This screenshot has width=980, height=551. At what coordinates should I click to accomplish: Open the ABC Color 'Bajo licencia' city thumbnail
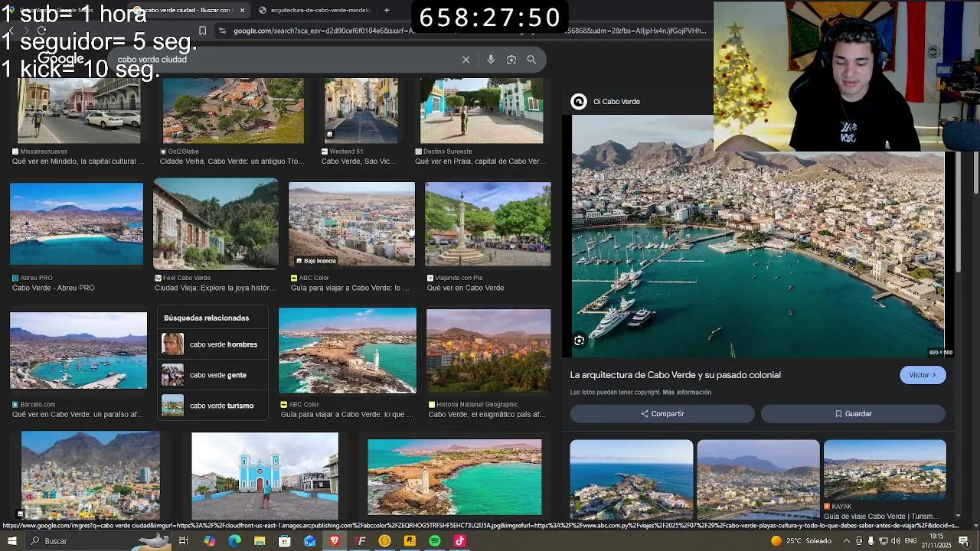(x=351, y=223)
